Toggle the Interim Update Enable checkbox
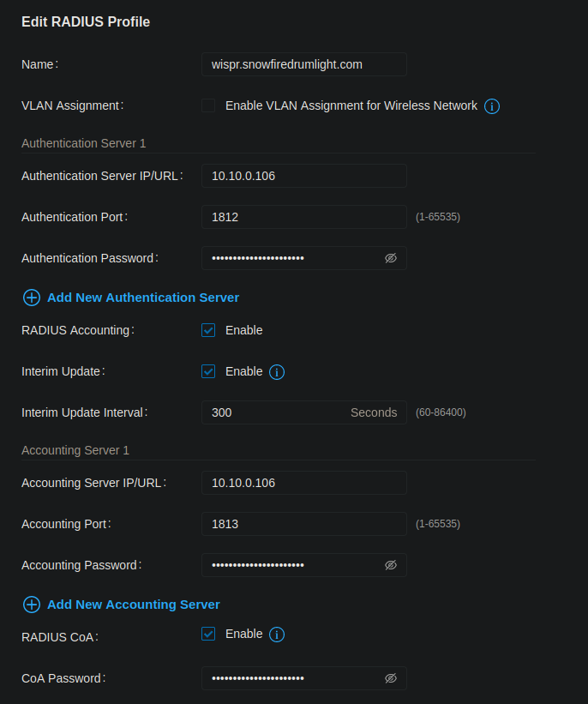The width and height of the screenshot is (588, 704). click(x=208, y=371)
